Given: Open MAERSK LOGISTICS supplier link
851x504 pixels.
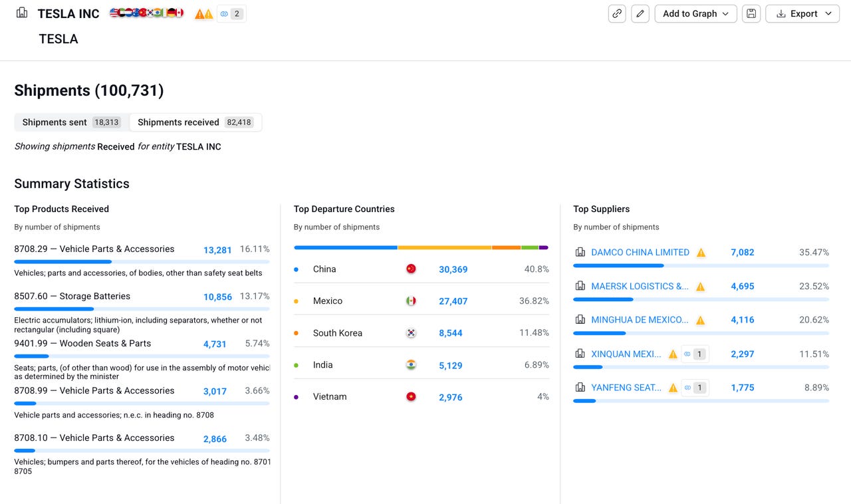Looking at the screenshot, I should click(x=640, y=287).
